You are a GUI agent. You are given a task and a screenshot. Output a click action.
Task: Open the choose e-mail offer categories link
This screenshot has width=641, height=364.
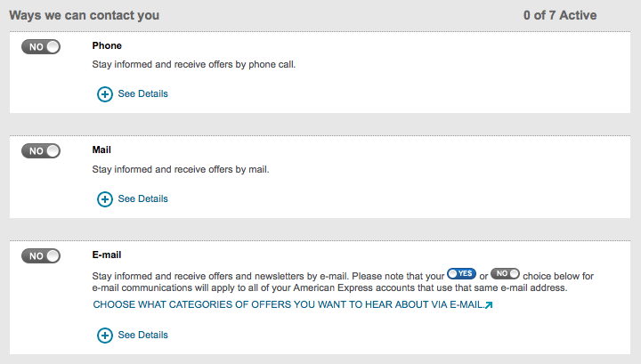coord(288,304)
